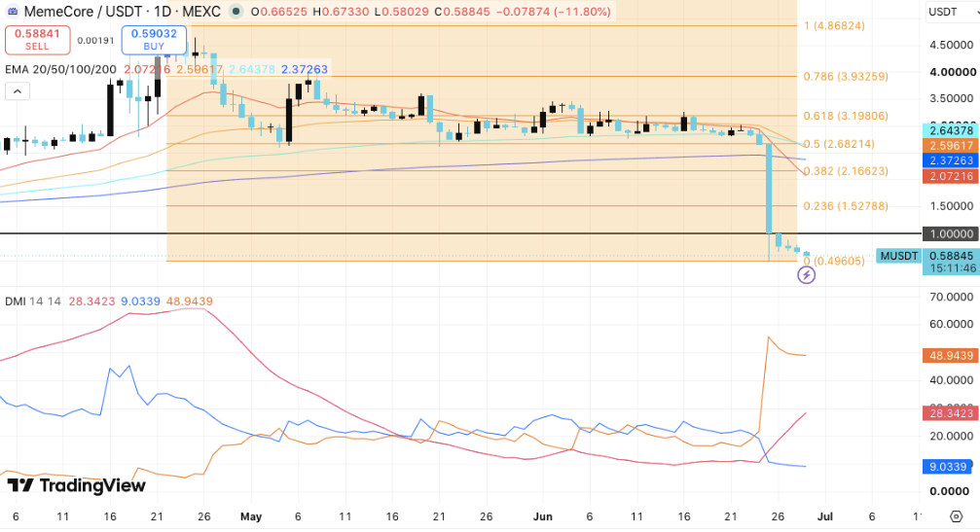This screenshot has height=532, width=980.
Task: Open MemeCore / USDT symbol search
Action: (x=122, y=12)
